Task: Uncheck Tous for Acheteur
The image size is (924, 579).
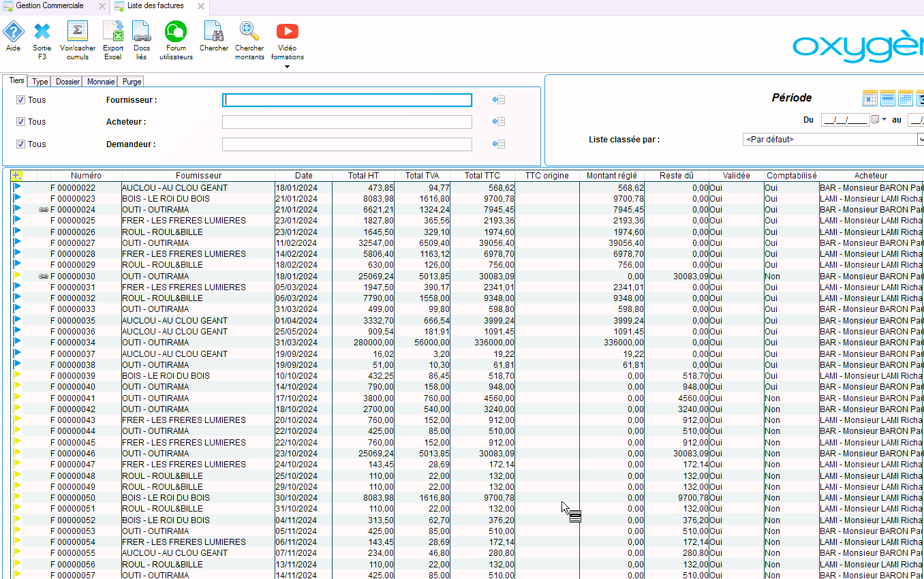Action: point(20,122)
